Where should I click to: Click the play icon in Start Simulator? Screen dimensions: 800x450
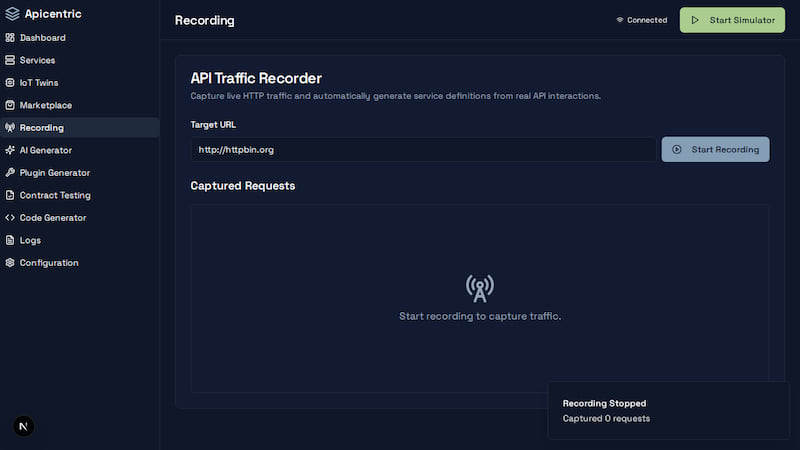(x=695, y=20)
